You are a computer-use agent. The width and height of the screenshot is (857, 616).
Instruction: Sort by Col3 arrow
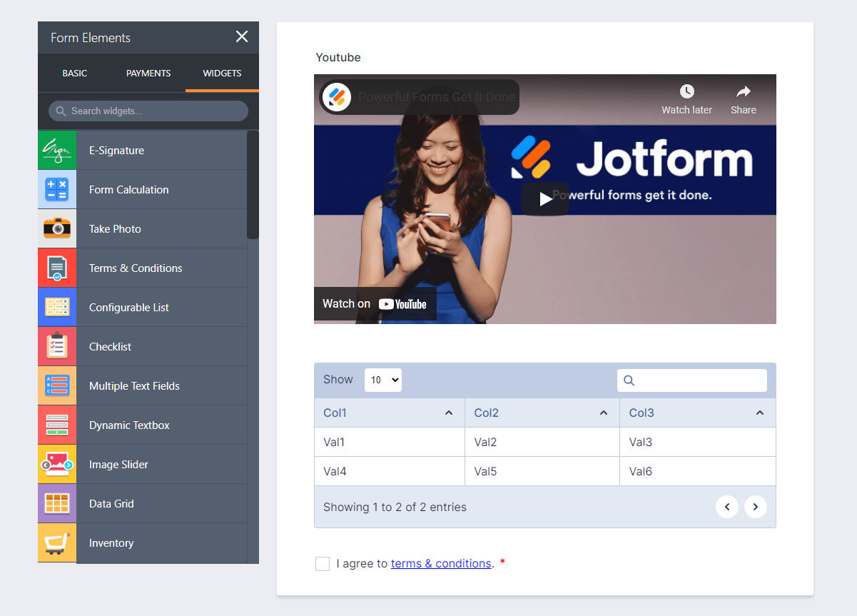(x=760, y=413)
